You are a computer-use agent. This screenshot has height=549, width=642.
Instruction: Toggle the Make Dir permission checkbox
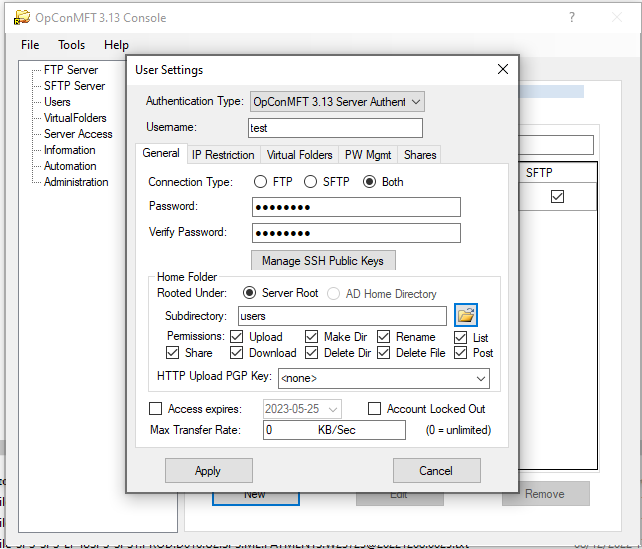tap(312, 337)
